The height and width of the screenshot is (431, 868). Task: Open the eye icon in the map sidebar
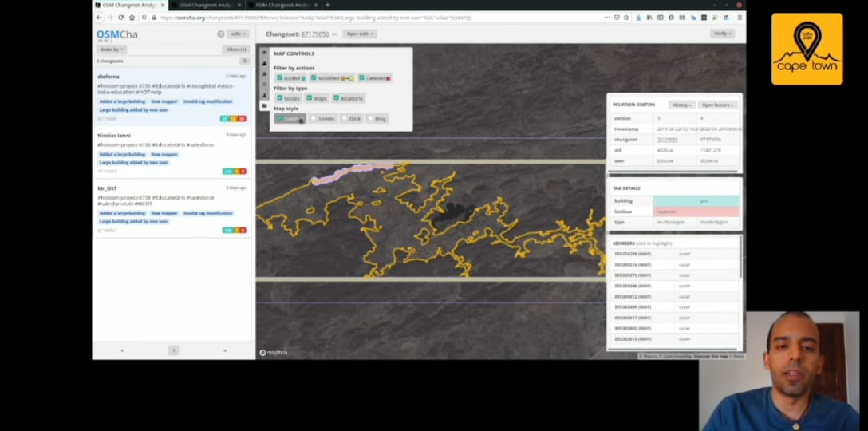tap(264, 53)
